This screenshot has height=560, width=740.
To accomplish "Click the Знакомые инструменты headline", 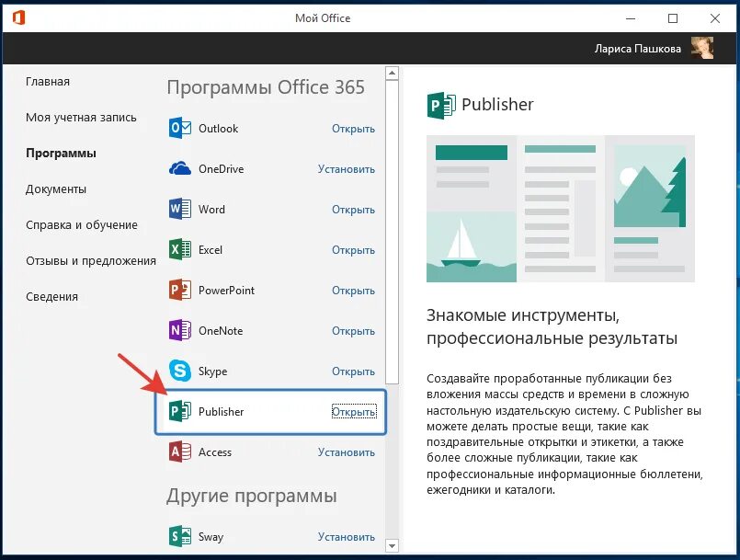I will 552,326.
